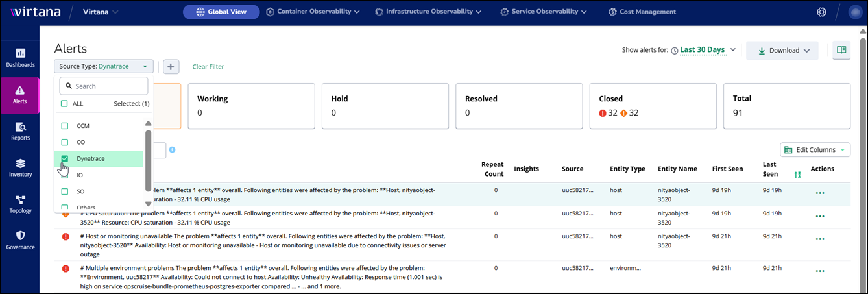Click scroll up arrow in source list
The width and height of the screenshot is (868, 294).
pyautogui.click(x=148, y=123)
